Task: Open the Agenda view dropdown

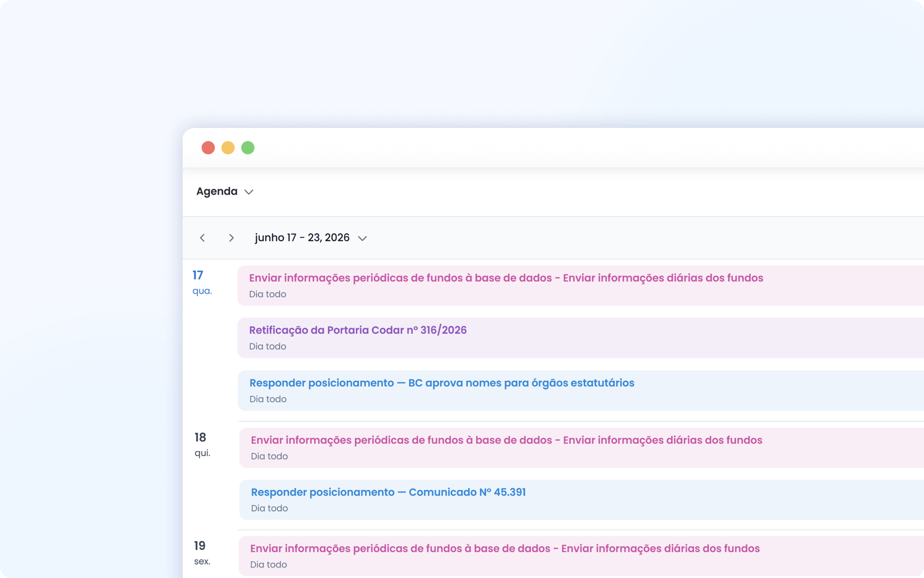Action: [x=225, y=191]
